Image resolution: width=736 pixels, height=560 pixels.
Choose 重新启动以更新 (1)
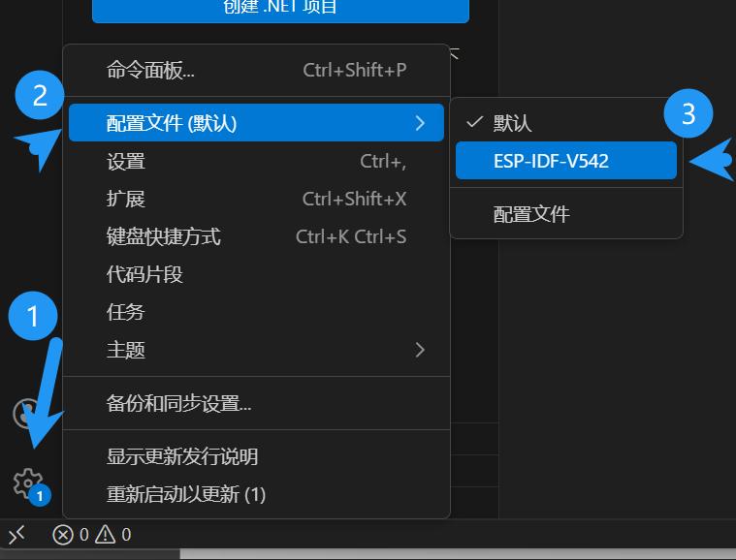pyautogui.click(x=256, y=494)
